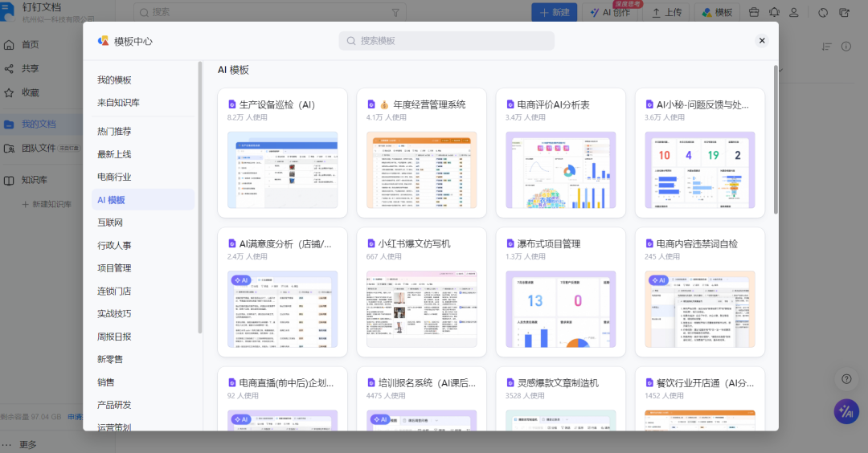Viewport: 868px width, 453px height.
Task: Click the refresh sync icon at top right
Action: pos(823,12)
